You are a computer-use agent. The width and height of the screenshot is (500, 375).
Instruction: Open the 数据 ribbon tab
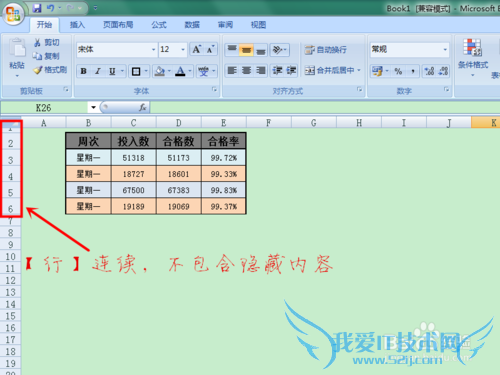(192, 25)
